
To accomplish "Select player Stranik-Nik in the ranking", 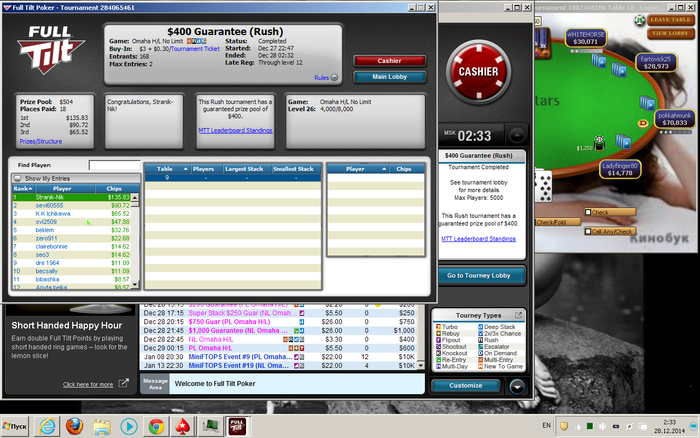I will [71, 197].
